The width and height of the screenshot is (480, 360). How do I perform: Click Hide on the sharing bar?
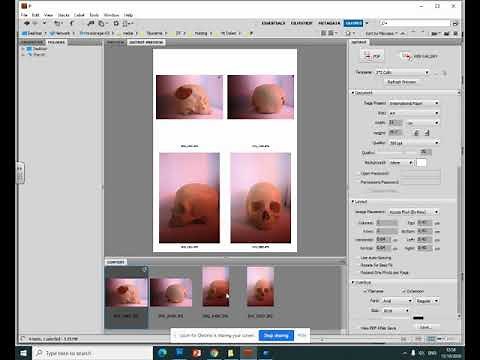tap(302, 335)
